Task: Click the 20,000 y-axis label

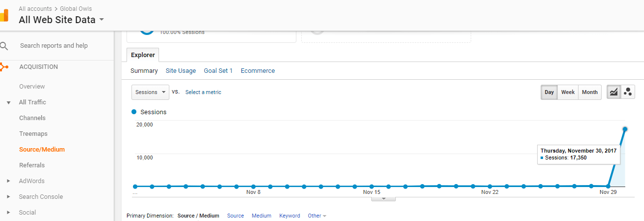Action: (144, 125)
